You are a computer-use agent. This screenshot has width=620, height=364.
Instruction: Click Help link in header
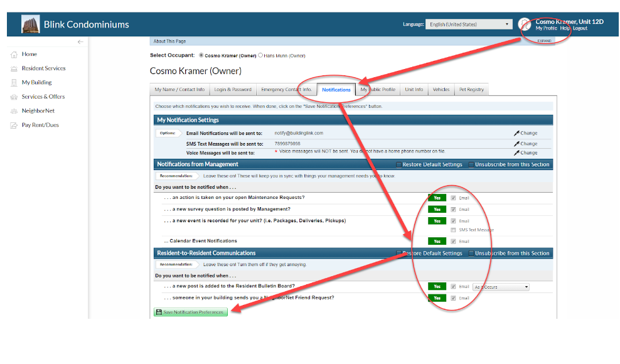(x=565, y=28)
